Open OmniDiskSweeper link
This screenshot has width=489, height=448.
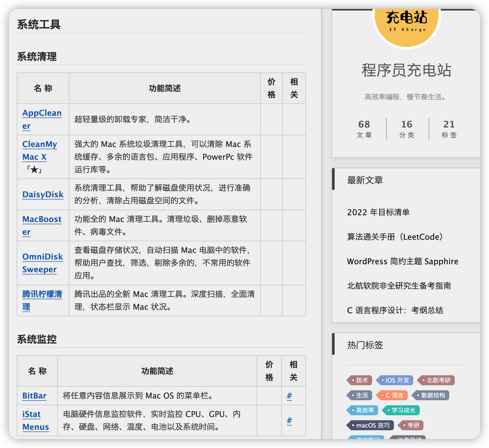42,257
